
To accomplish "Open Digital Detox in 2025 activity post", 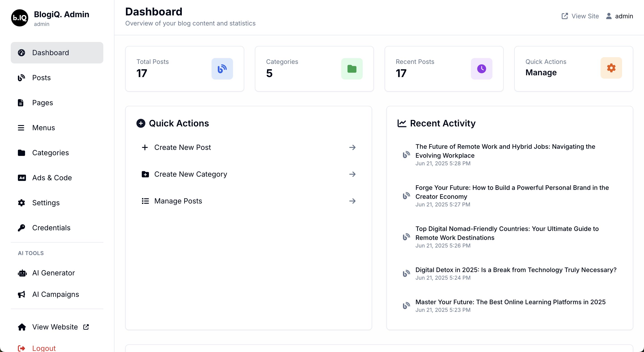I will coord(516,270).
